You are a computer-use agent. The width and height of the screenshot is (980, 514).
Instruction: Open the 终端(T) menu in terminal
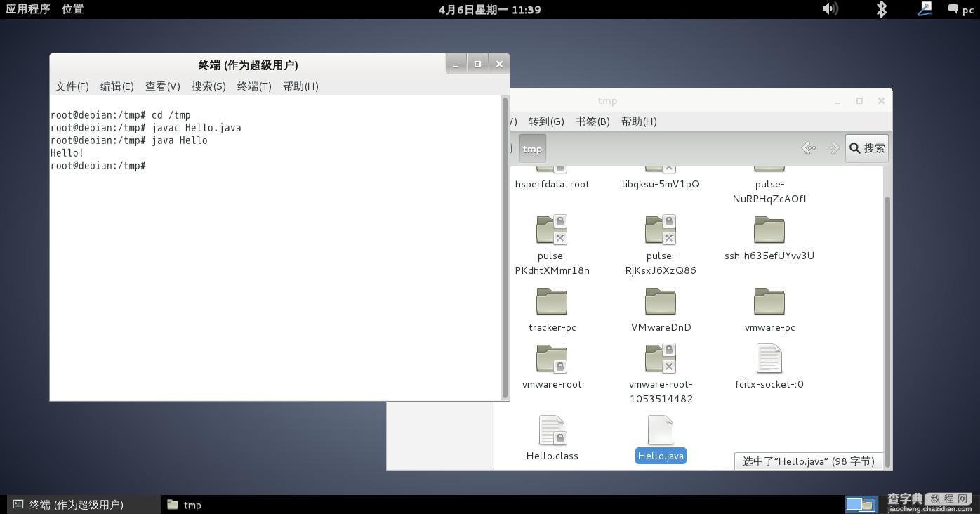(254, 86)
